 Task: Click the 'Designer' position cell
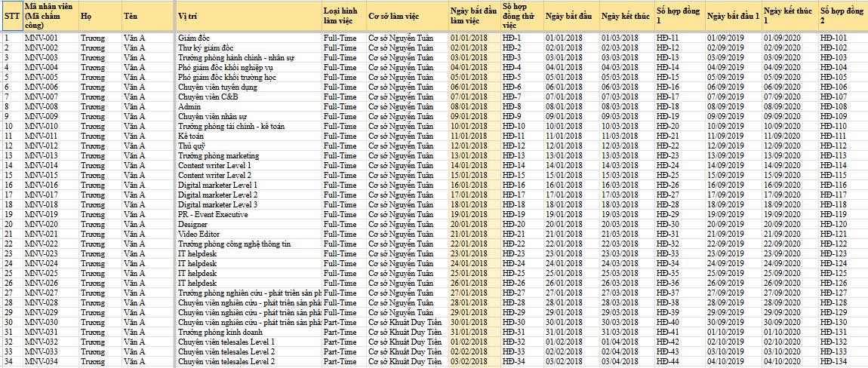pos(249,224)
